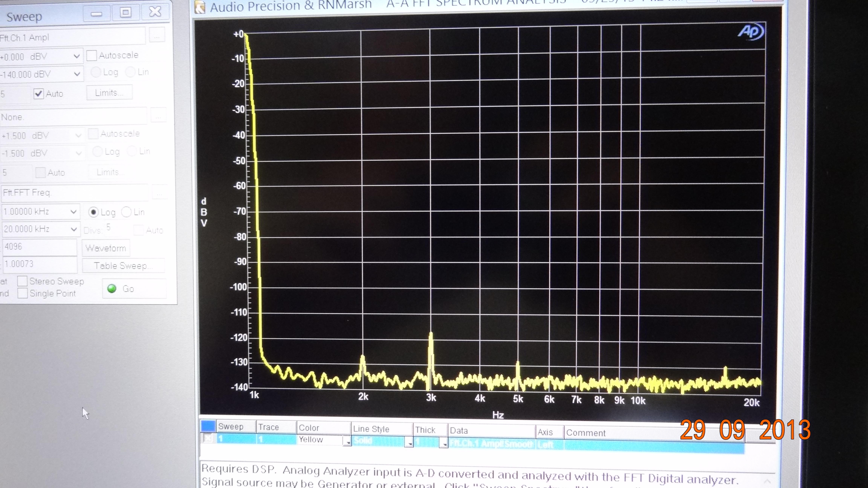Start the sweep with the Go button
Screen dimensions: 868x488
(x=134, y=289)
